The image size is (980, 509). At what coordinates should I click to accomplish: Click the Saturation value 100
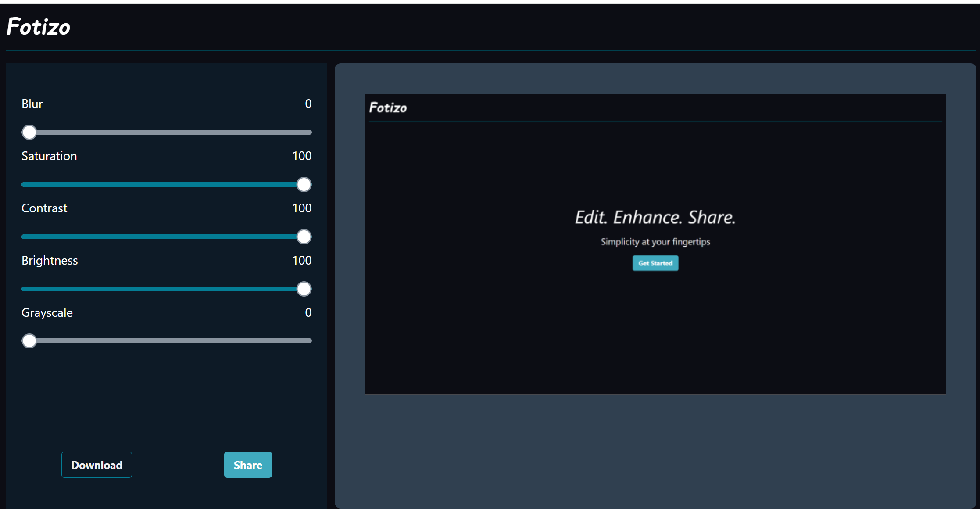click(x=302, y=156)
